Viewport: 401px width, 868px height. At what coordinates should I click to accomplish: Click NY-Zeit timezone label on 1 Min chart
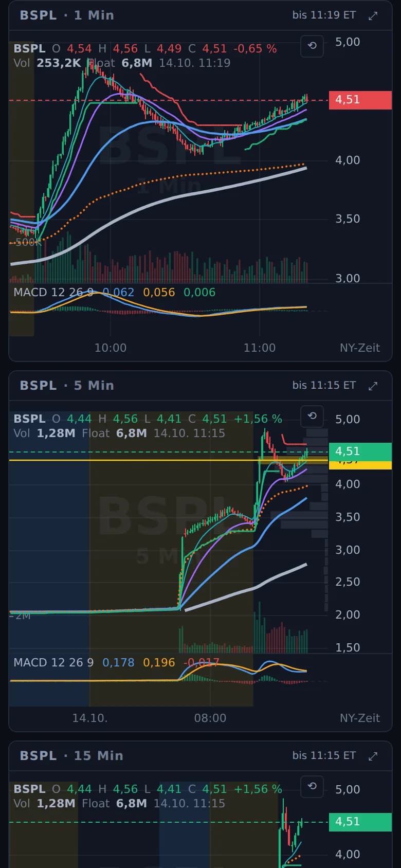(360, 348)
